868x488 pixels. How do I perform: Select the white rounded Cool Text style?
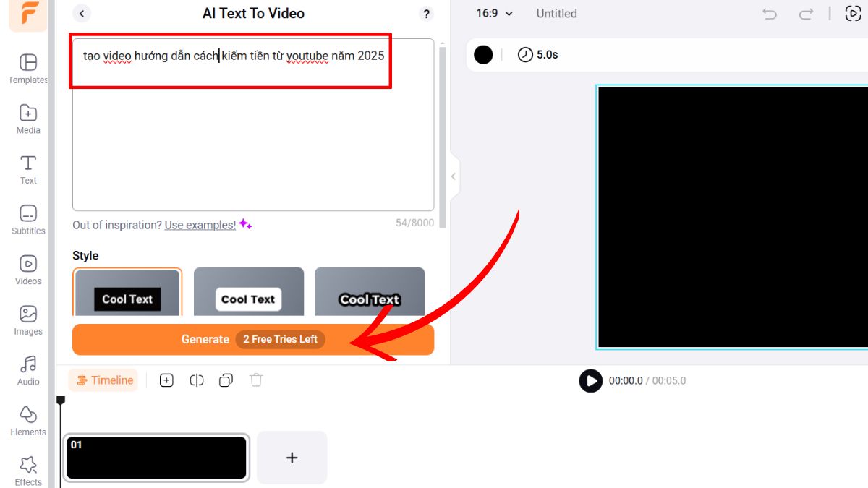(249, 293)
